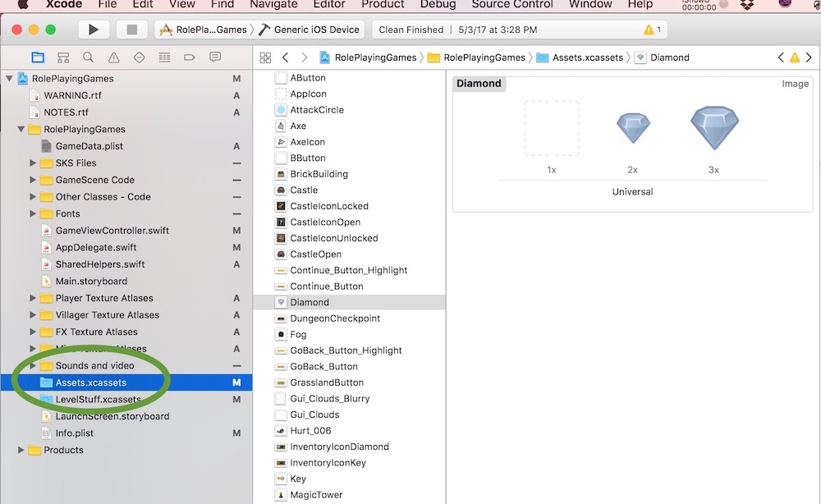Screen dimensions: 821x504
Task: Open the Breakpoint navigator icon
Action: (190, 57)
